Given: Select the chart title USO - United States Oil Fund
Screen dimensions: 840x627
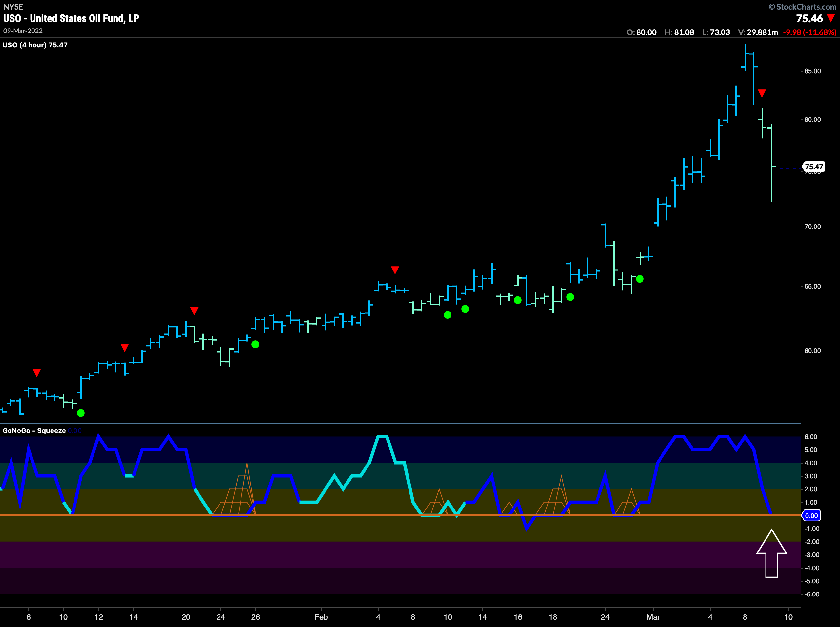Looking at the screenshot, I should 71,18.
